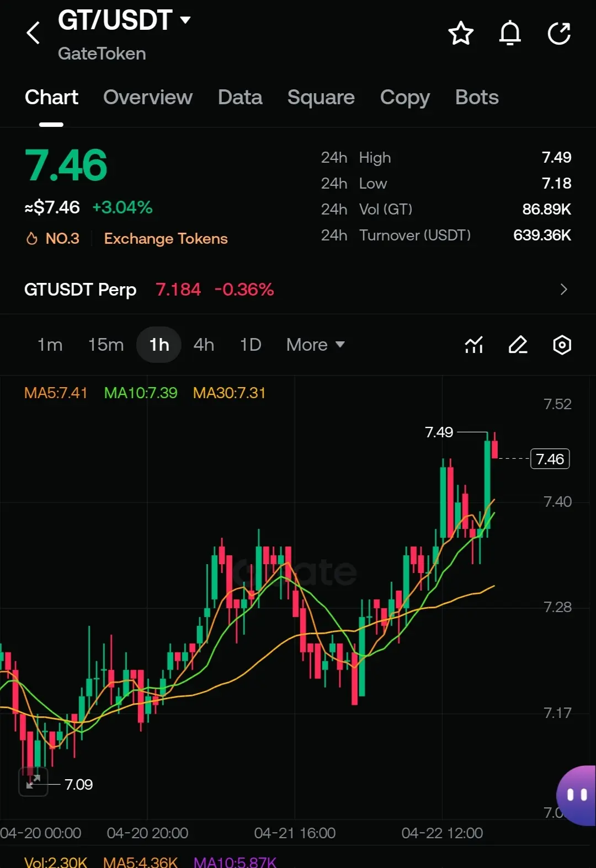Image resolution: width=596 pixels, height=868 pixels.
Task: Tap the 04-21 16:00 time axis label
Action: (295, 833)
